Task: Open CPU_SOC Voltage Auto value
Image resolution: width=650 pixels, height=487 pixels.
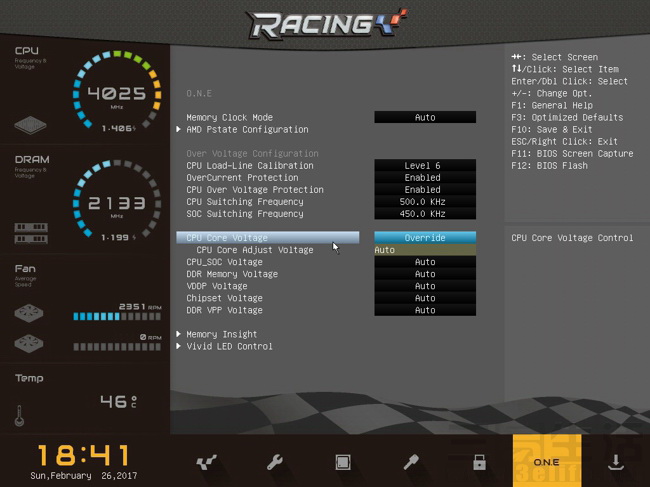Action: (x=425, y=262)
